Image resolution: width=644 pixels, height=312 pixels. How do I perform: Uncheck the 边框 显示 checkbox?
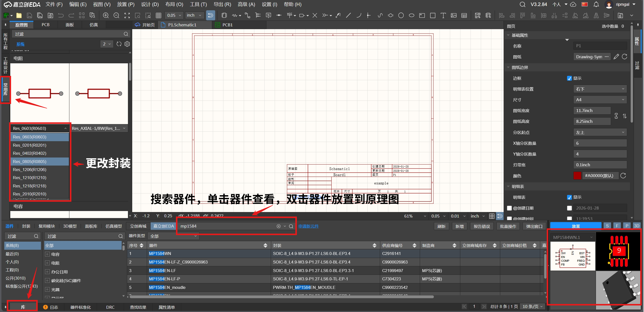pos(569,78)
